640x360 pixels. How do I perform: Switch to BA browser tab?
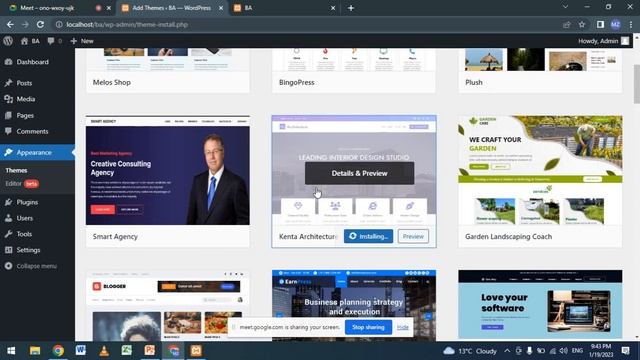pos(284,8)
